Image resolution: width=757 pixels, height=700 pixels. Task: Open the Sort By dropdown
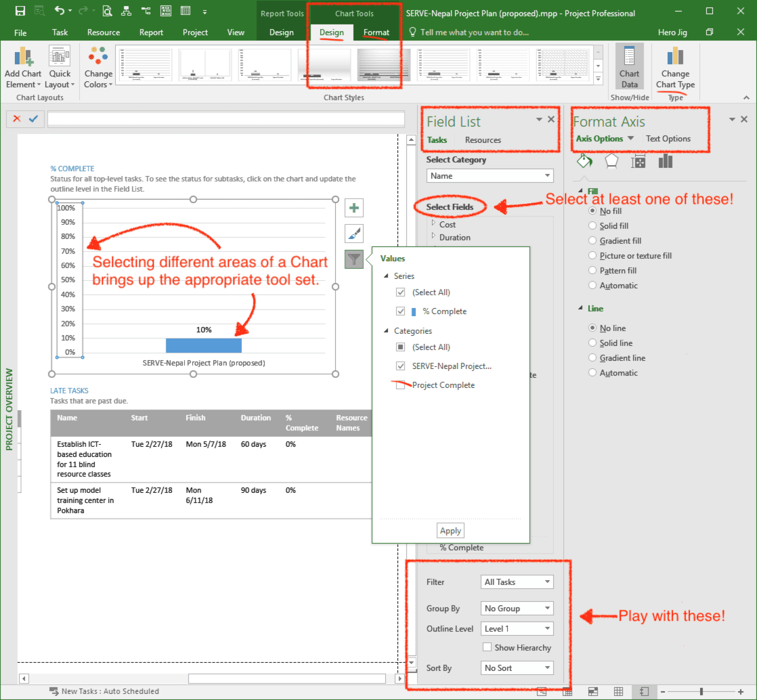(x=517, y=668)
